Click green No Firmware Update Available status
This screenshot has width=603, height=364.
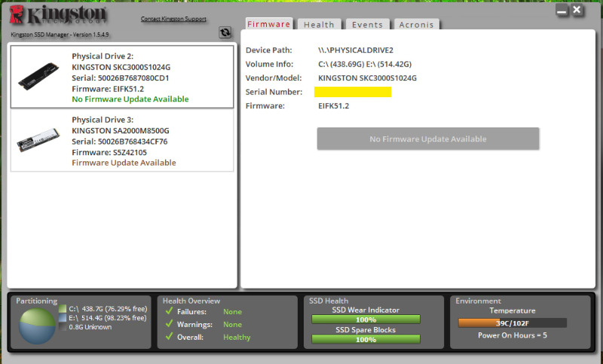click(130, 99)
